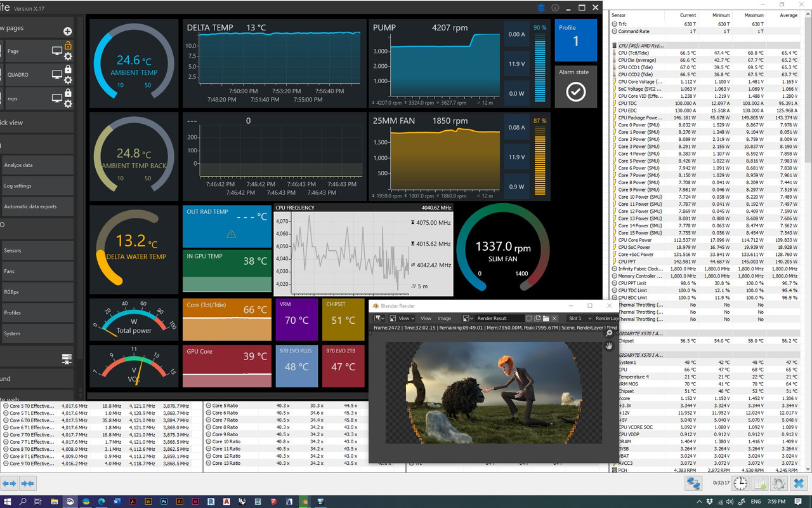812x508 pixels.
Task: Open Blender's editor type dropdown
Action: [x=379, y=318]
